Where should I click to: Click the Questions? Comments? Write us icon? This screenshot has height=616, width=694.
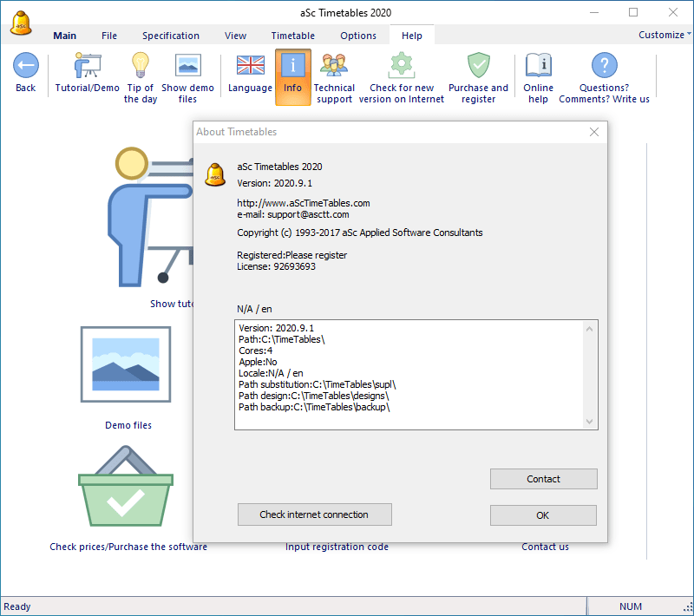[x=604, y=65]
